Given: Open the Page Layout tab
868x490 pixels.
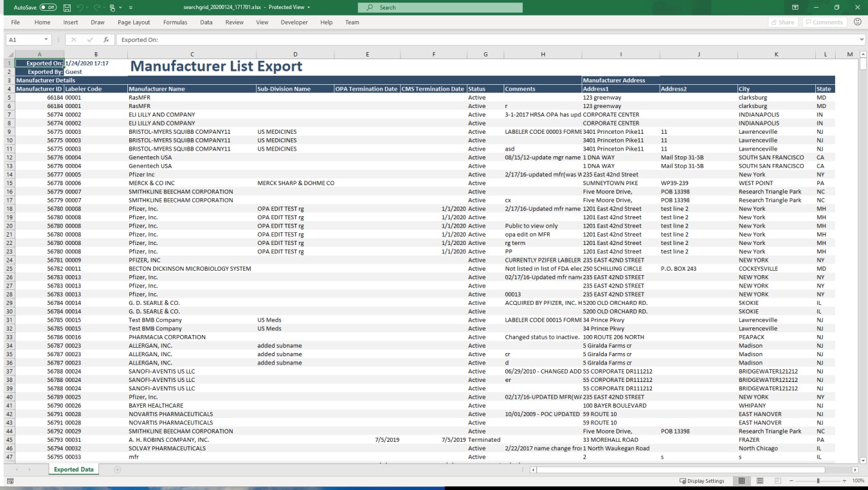Looking at the screenshot, I should [134, 22].
